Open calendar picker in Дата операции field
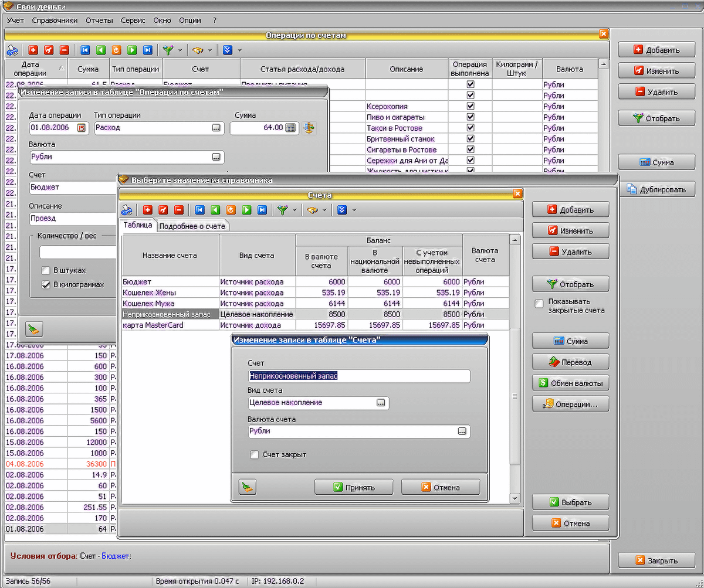Screen dimensions: 704x588 (x=82, y=128)
